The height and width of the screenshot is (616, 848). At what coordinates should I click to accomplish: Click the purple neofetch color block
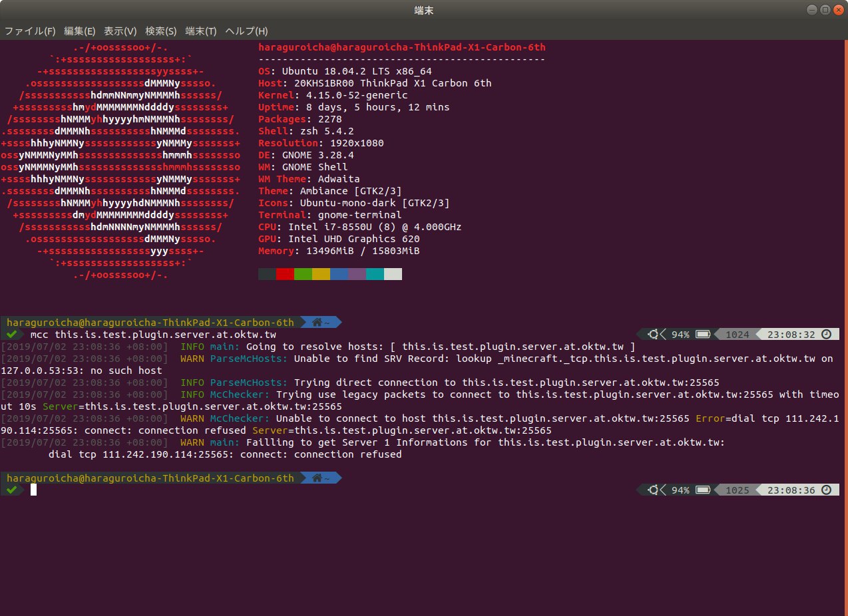click(357, 274)
